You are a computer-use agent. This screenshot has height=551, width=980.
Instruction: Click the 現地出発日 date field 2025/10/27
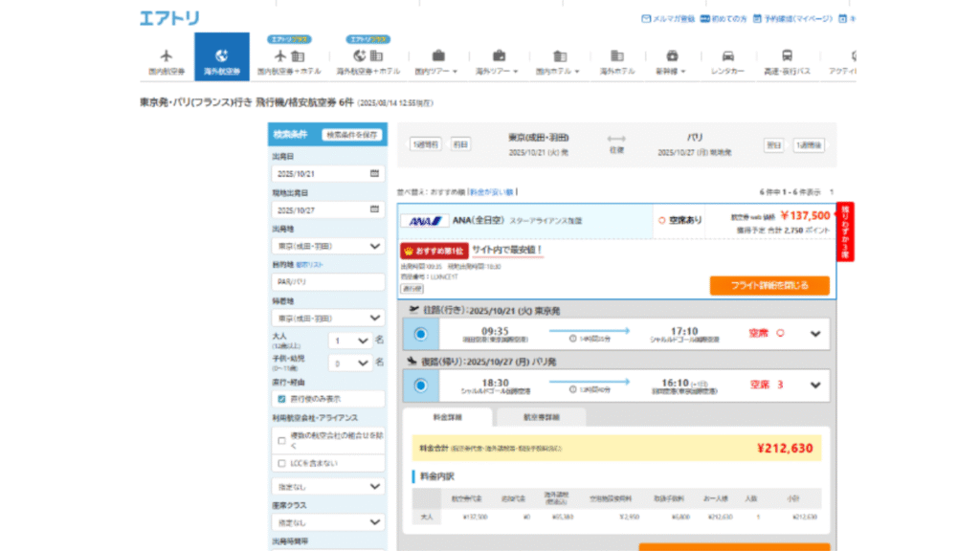tap(328, 209)
